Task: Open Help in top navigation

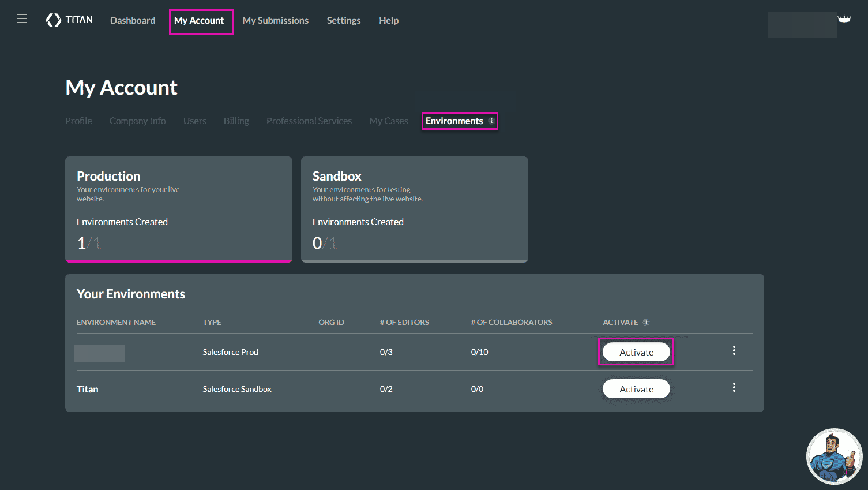Action: (x=388, y=20)
